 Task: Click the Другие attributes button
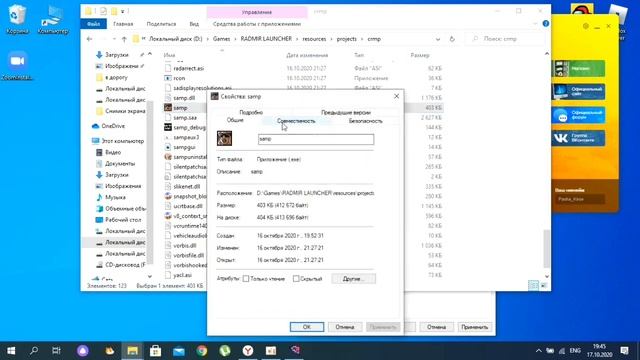353,279
